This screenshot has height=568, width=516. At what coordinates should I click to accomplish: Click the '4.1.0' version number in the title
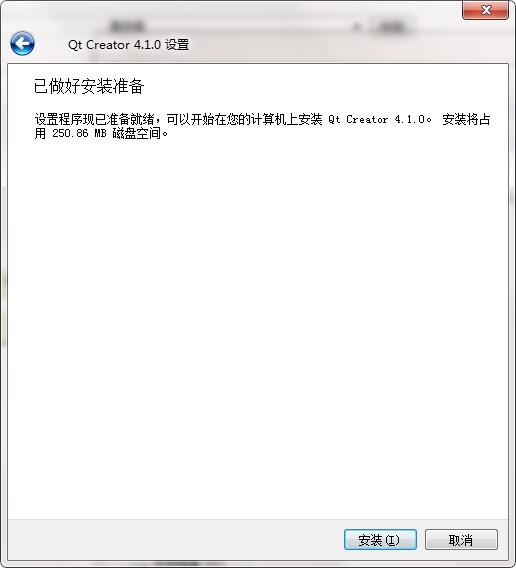coord(147,45)
